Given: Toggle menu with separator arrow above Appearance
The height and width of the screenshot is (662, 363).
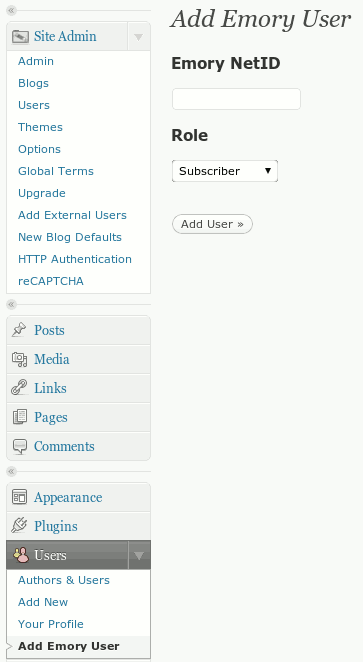Looking at the screenshot, I should (11, 471).
